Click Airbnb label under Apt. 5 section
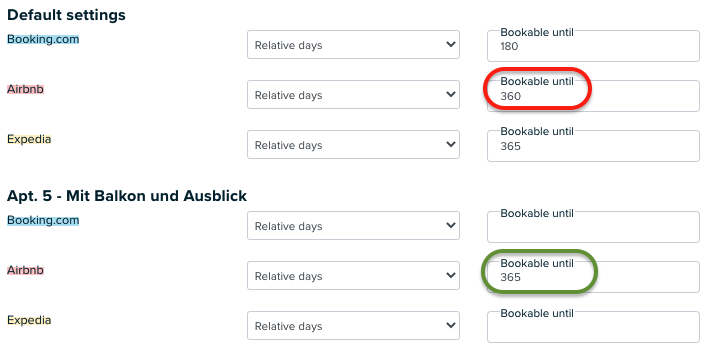 (25, 270)
